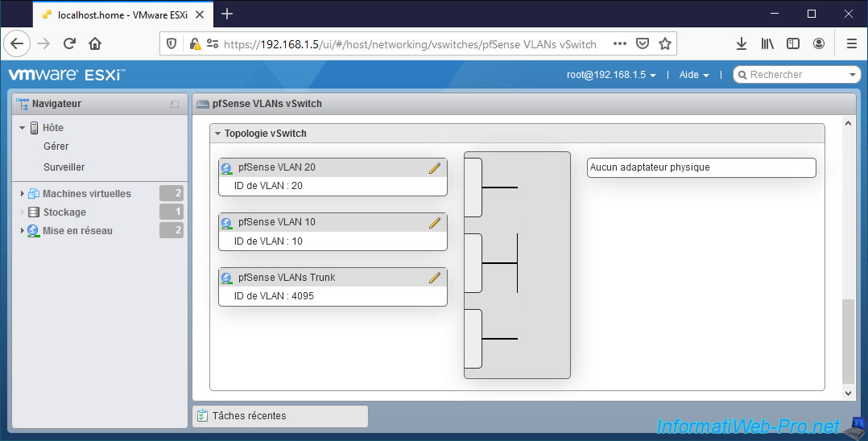Viewport: 868px width, 441px height.
Task: Open the Tâches récentes panel
Action: (280, 416)
